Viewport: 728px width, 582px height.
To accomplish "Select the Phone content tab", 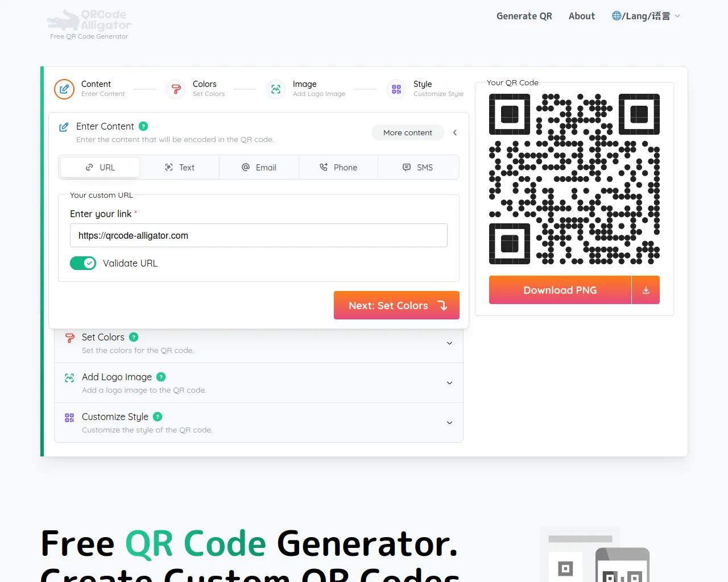I will pyautogui.click(x=338, y=167).
